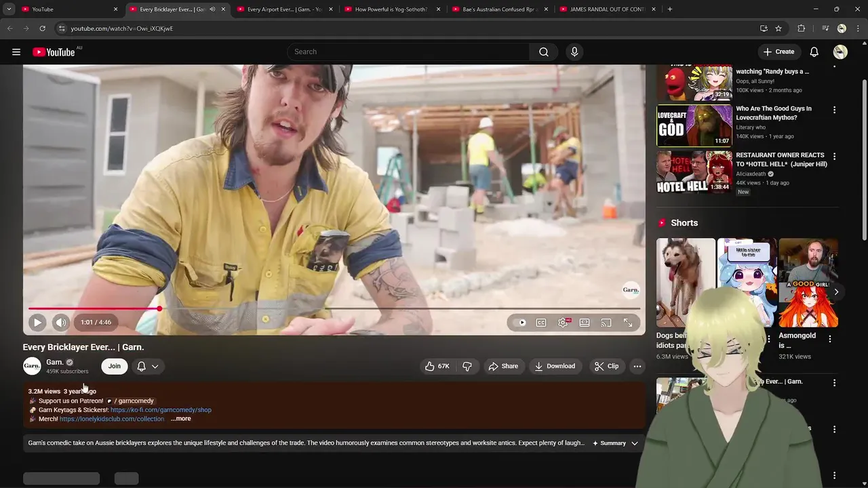This screenshot has width=868, height=488.
Task: View site information icon in address bar
Action: point(62,28)
